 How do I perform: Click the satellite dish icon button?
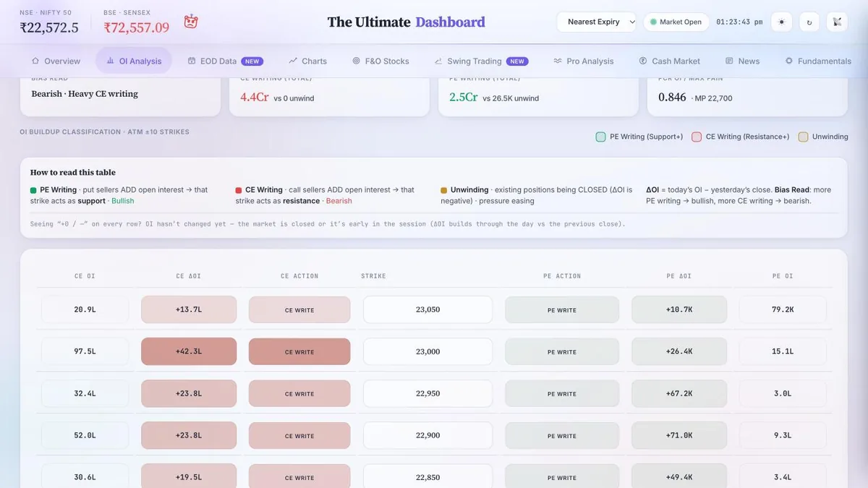click(x=838, y=22)
